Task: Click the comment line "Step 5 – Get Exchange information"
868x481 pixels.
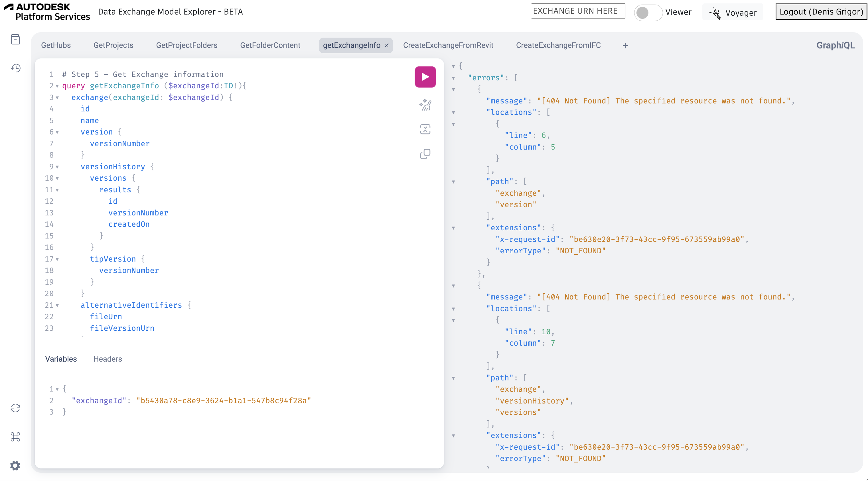Action: [x=143, y=74]
